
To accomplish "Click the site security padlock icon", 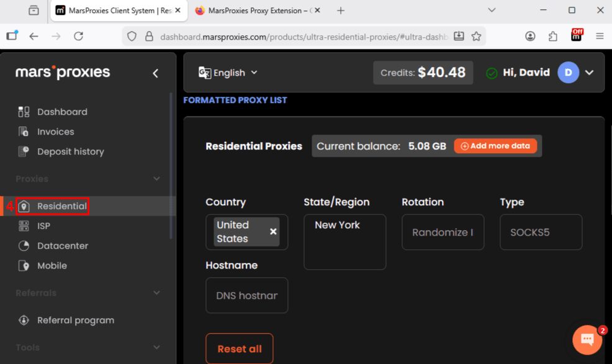I will [x=149, y=37].
